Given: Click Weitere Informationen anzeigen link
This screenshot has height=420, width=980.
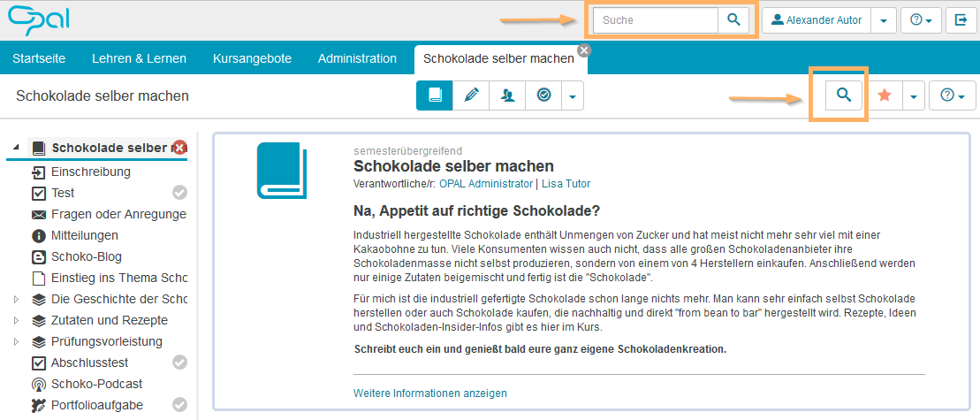Looking at the screenshot, I should tap(430, 393).
